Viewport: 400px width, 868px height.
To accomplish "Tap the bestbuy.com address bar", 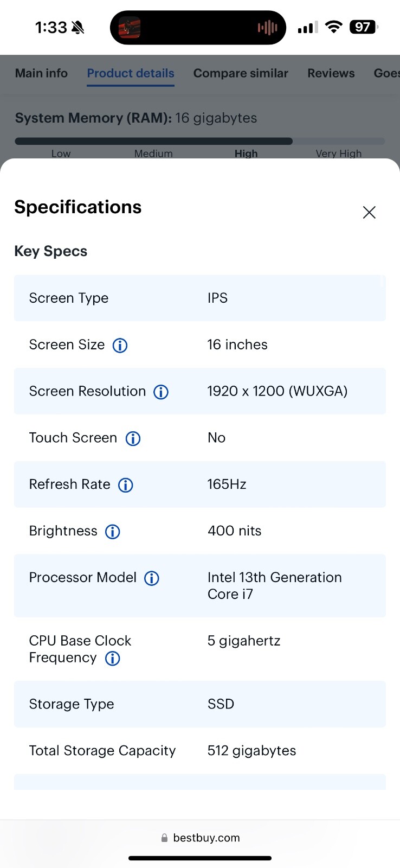I will pos(200,838).
